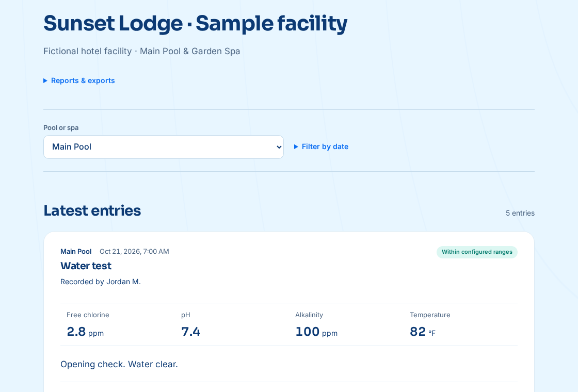This screenshot has width=578, height=392.
Task: Expand the Filter by date disclosure
Action: [321, 146]
